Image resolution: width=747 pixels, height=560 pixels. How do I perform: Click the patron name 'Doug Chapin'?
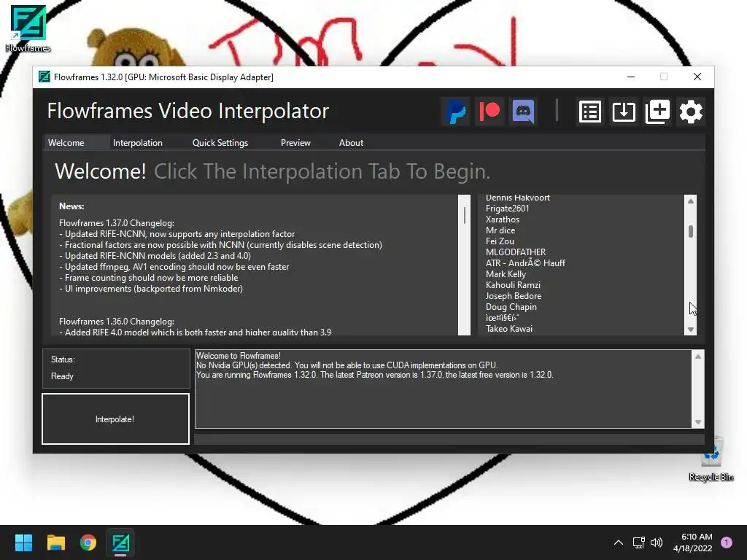click(511, 307)
